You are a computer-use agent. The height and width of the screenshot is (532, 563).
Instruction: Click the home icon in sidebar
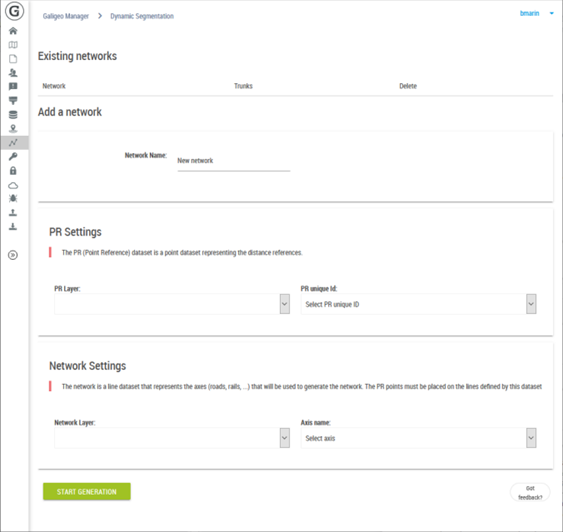coord(13,31)
